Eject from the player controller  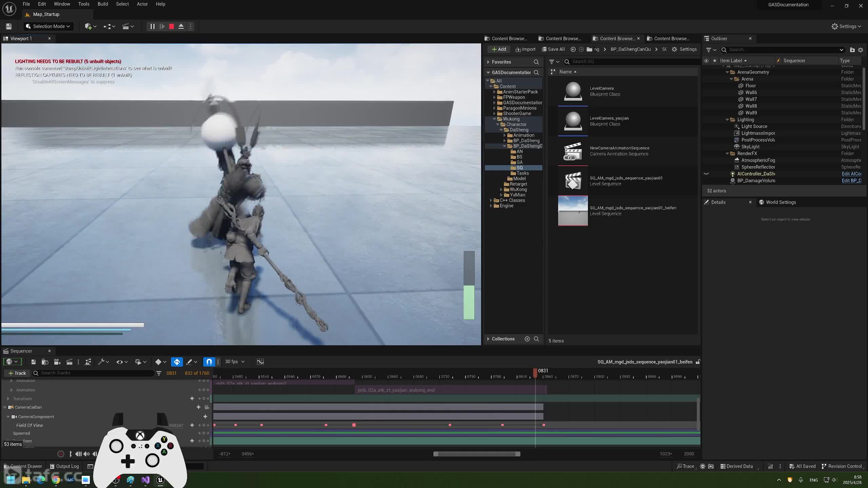[x=181, y=26]
